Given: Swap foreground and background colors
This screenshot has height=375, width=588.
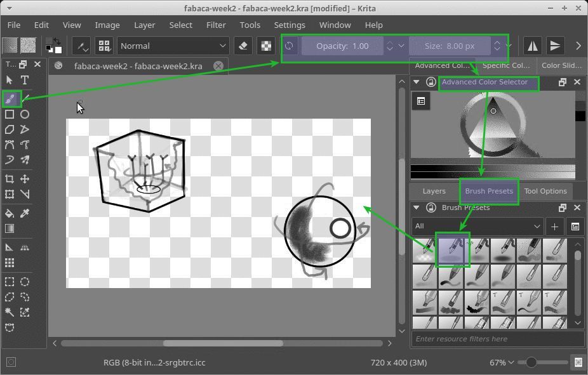Looking at the screenshot, I should [x=57, y=41].
